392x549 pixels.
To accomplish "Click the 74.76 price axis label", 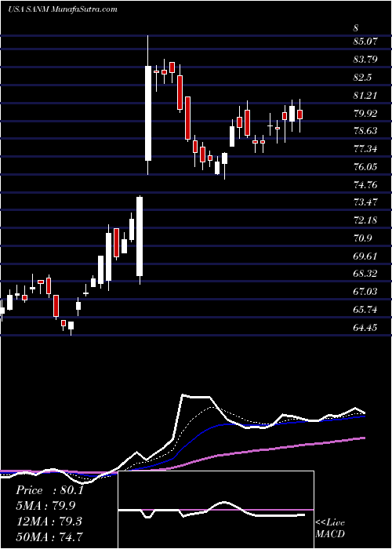I will (366, 185).
